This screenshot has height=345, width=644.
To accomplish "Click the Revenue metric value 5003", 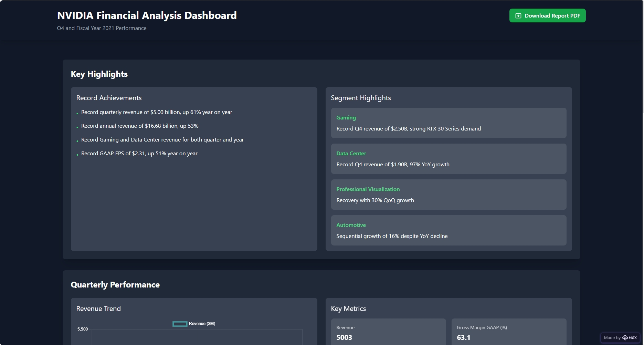I will [344, 337].
